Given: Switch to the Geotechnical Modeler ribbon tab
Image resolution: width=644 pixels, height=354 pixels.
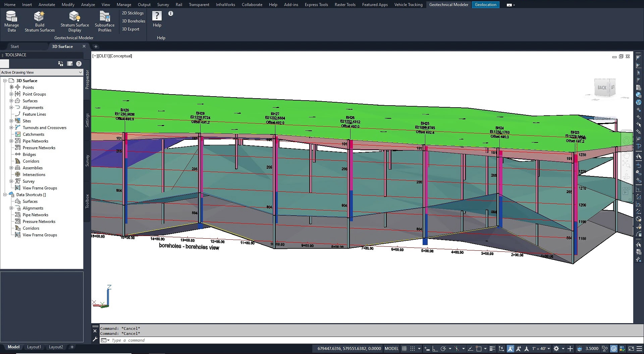Looking at the screenshot, I should (448, 4).
